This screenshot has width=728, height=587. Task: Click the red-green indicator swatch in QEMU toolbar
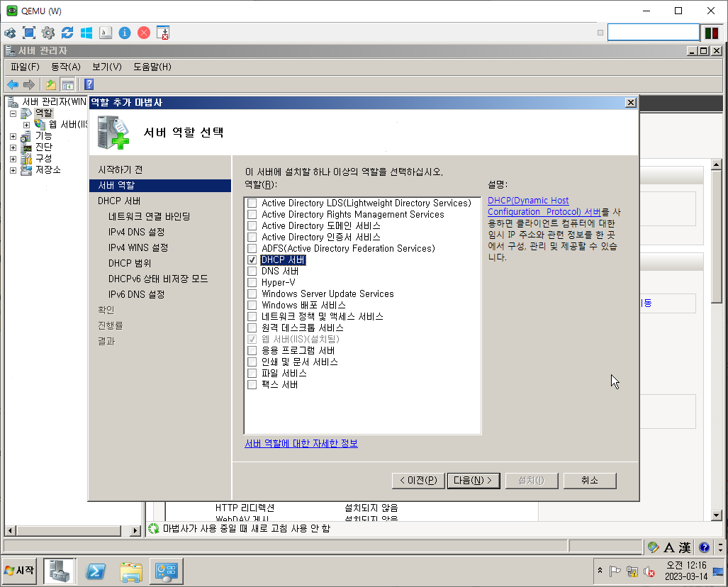pyautogui.click(x=711, y=33)
